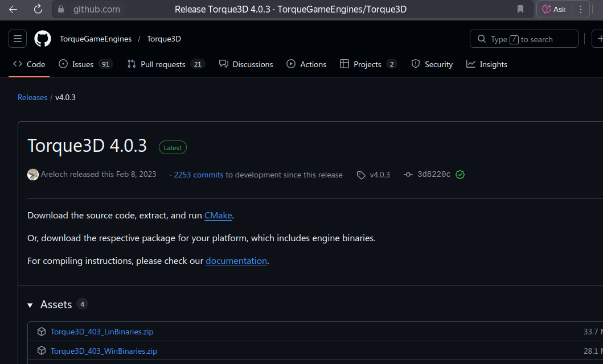Click the package icon beside WinBinaries.zip
Screen dimensions: 603x364
42,350
